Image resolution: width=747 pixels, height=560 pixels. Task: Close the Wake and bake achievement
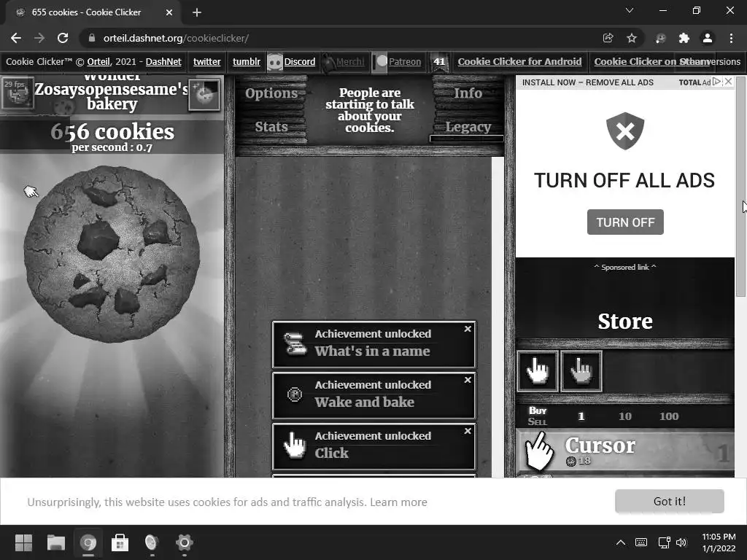tap(468, 380)
